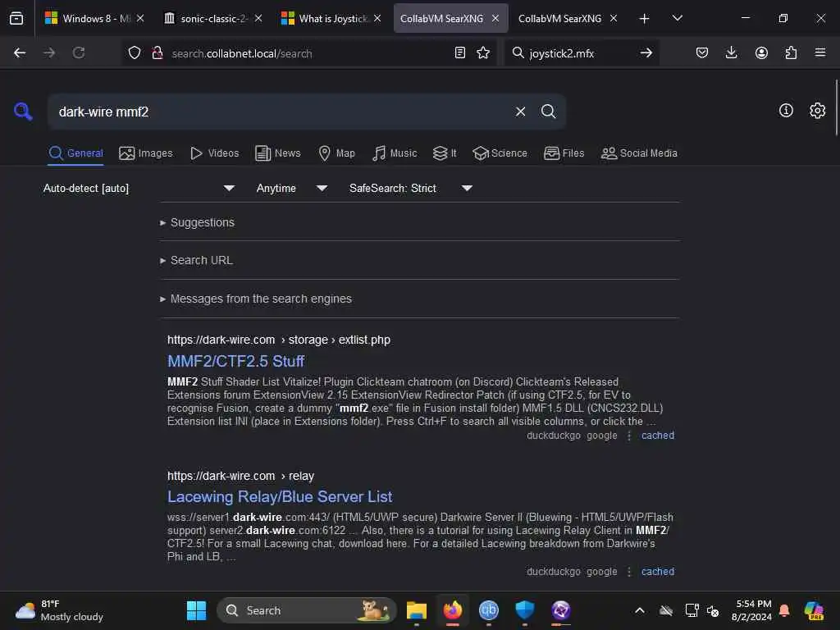Screen dimensions: 840x630
Task: Show hidden system tray icons
Action: [640, 610]
